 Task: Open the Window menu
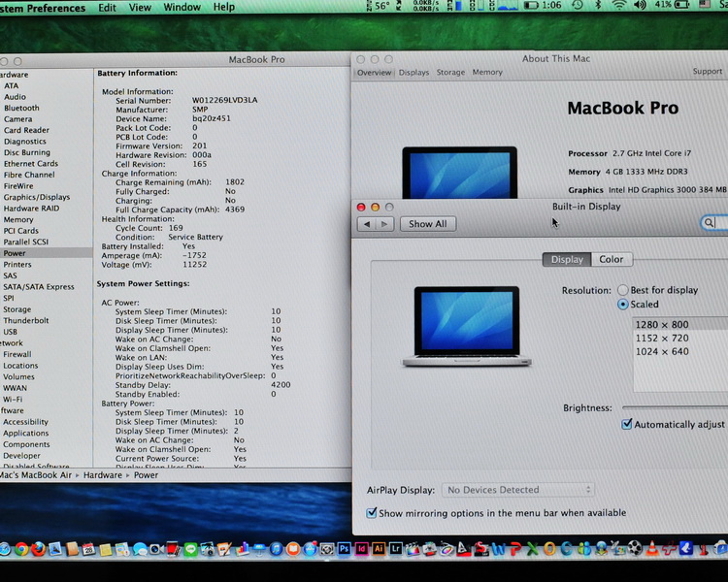[x=182, y=7]
